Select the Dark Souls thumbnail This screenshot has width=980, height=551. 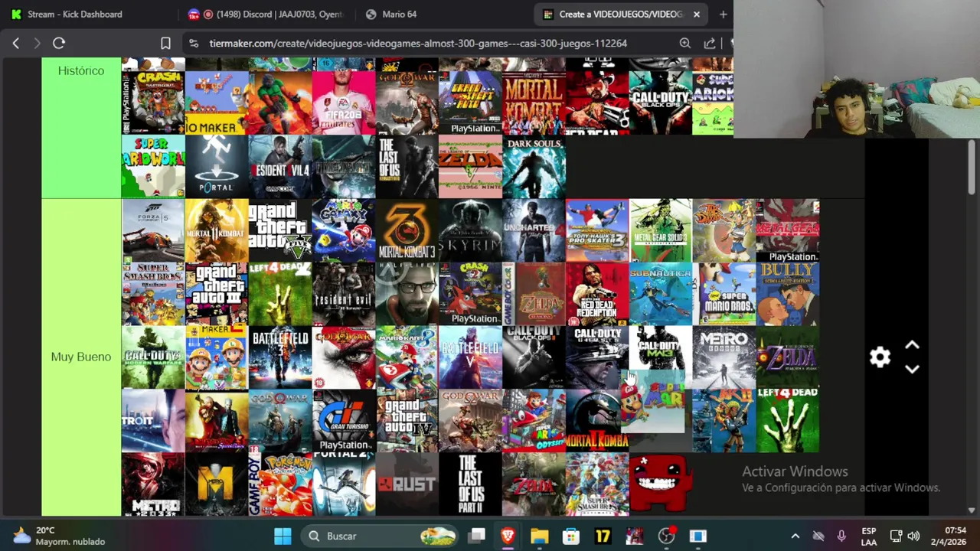[x=534, y=166]
